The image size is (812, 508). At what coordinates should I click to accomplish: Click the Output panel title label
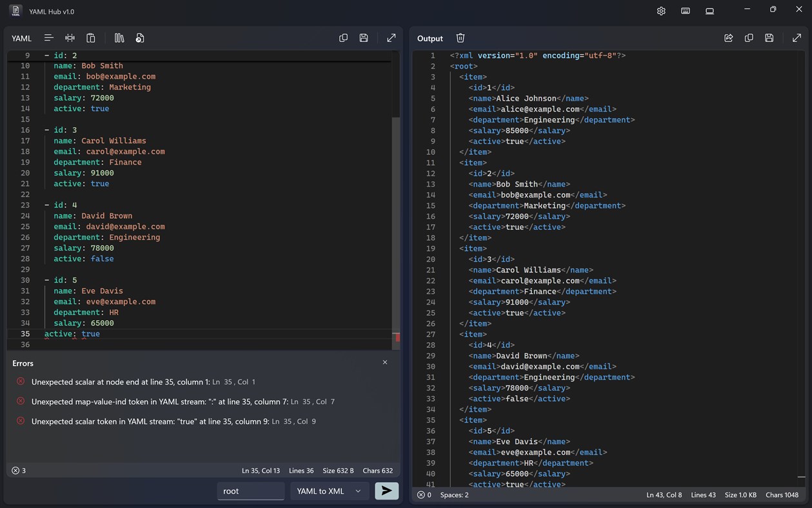pyautogui.click(x=430, y=38)
